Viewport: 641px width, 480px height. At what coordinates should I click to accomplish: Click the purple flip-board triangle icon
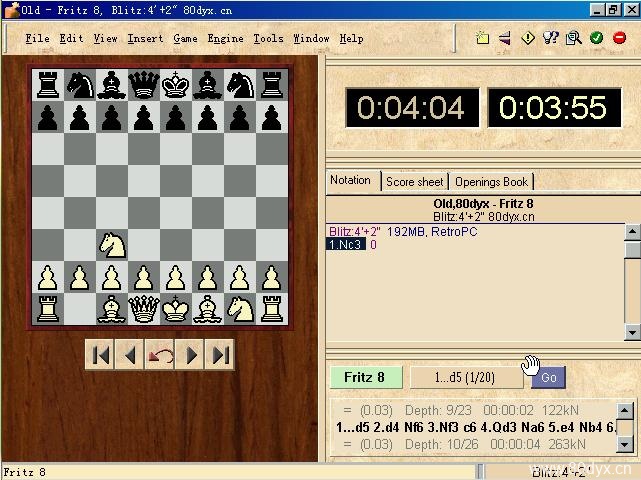pyautogui.click(x=504, y=38)
